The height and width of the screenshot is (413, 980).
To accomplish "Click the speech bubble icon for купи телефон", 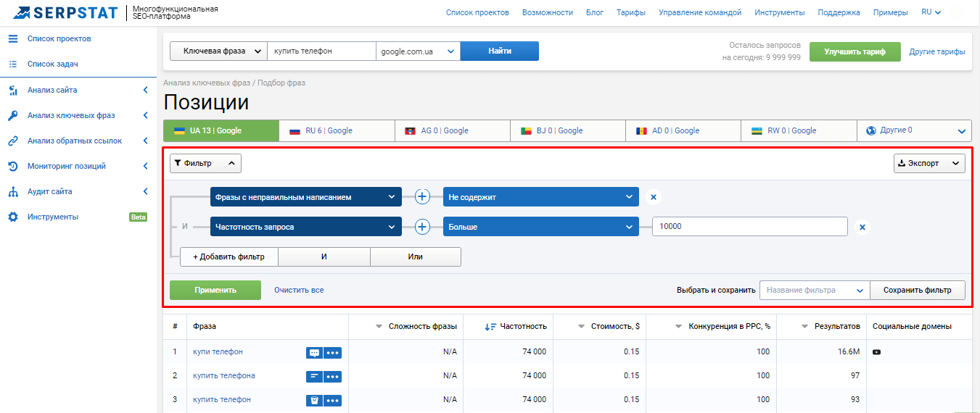I will 314,353.
